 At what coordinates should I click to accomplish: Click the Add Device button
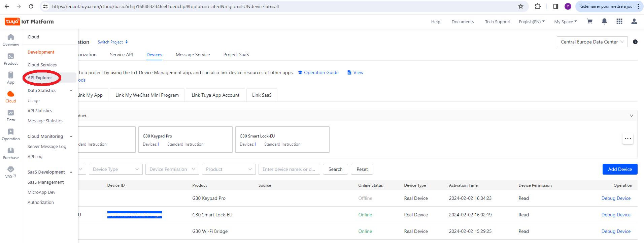point(620,169)
